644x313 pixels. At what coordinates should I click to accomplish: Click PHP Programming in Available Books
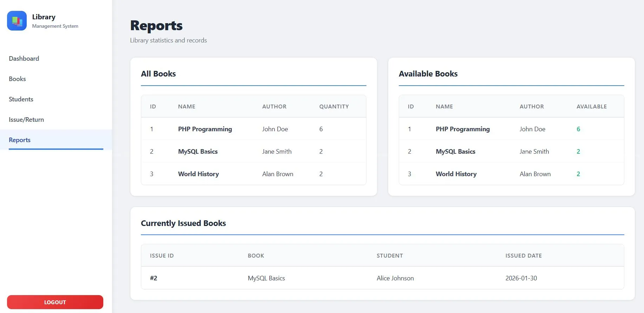[462, 129]
